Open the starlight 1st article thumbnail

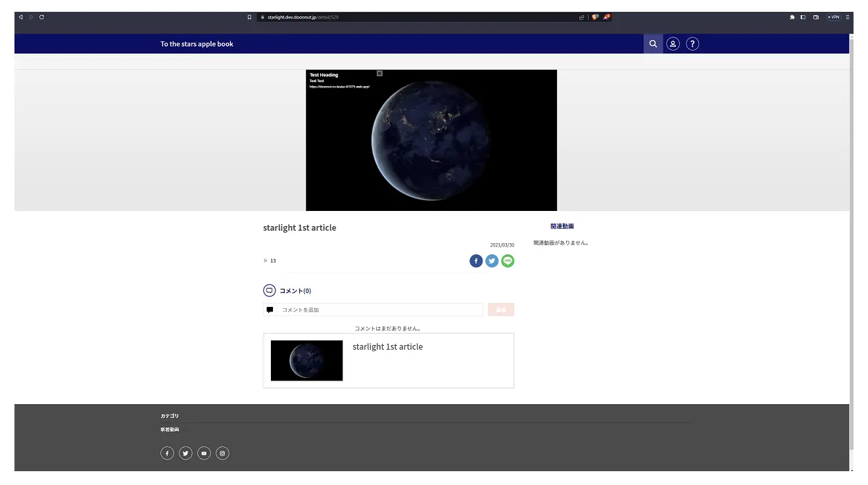pyautogui.click(x=306, y=360)
